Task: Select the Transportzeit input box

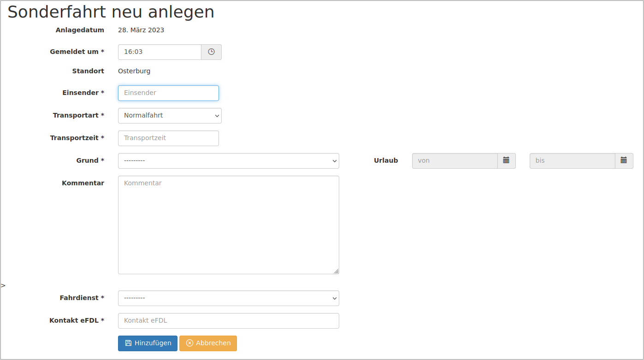Action: pos(168,138)
